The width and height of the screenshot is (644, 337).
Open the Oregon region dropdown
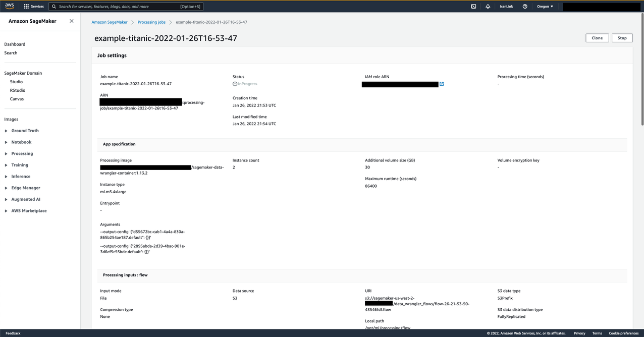click(546, 7)
